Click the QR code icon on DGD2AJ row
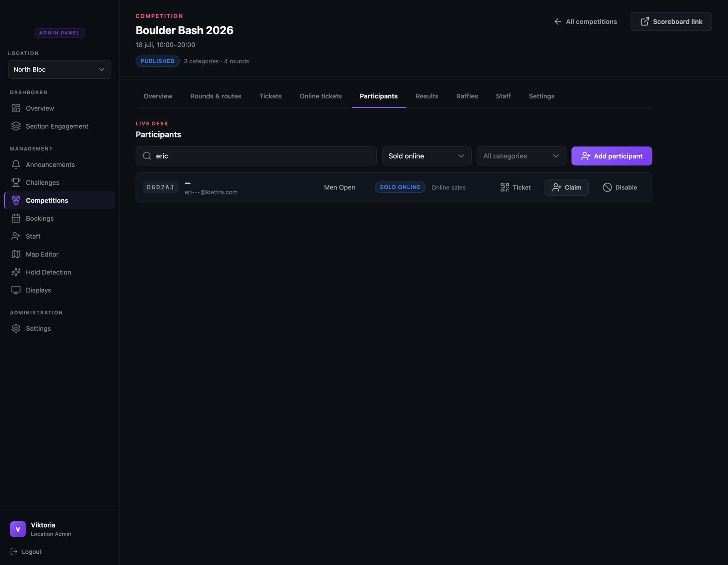 [505, 187]
